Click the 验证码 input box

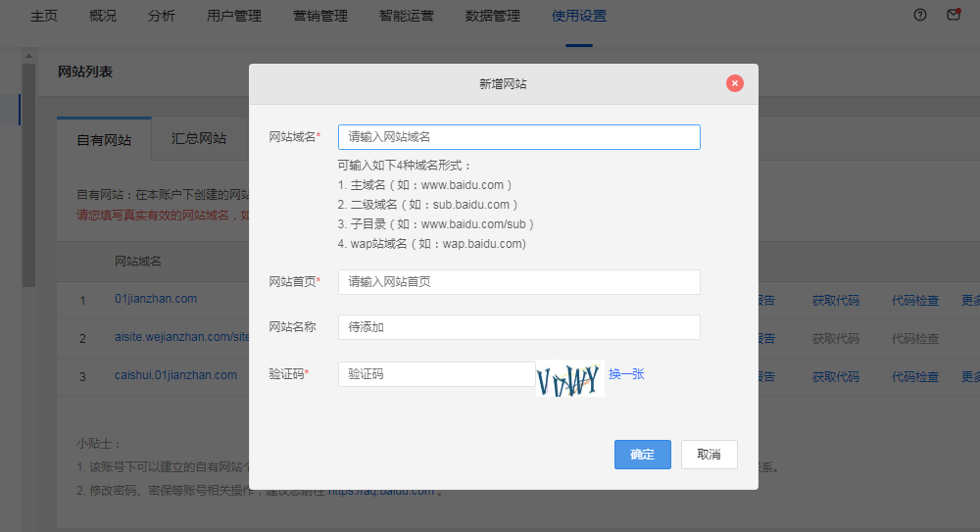436,374
